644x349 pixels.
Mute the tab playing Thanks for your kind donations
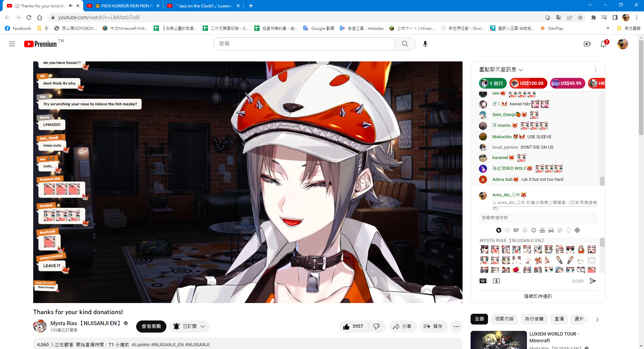pos(71,6)
